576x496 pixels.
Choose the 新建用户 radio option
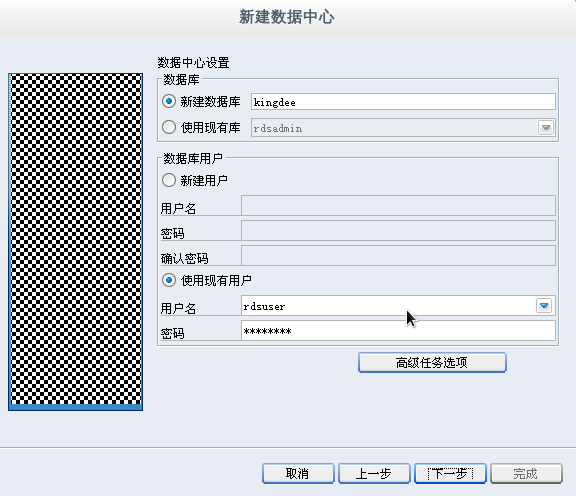pos(169,180)
